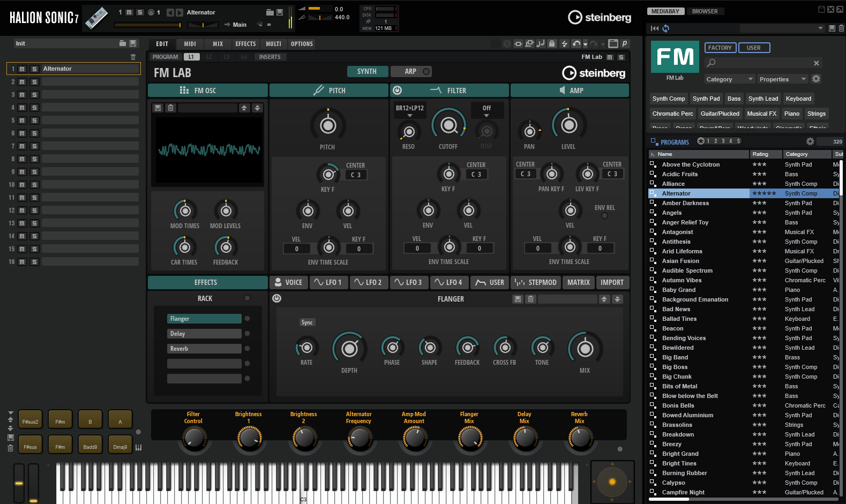Click the slot level slider under Alternator

click(x=148, y=25)
